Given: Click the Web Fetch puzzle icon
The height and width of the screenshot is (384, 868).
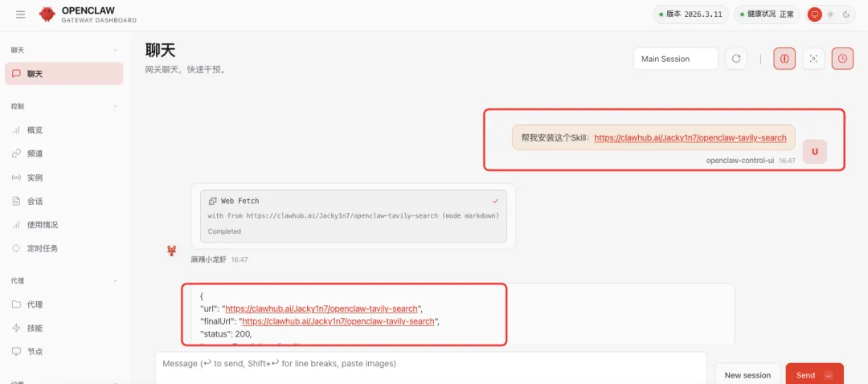Looking at the screenshot, I should pos(212,201).
